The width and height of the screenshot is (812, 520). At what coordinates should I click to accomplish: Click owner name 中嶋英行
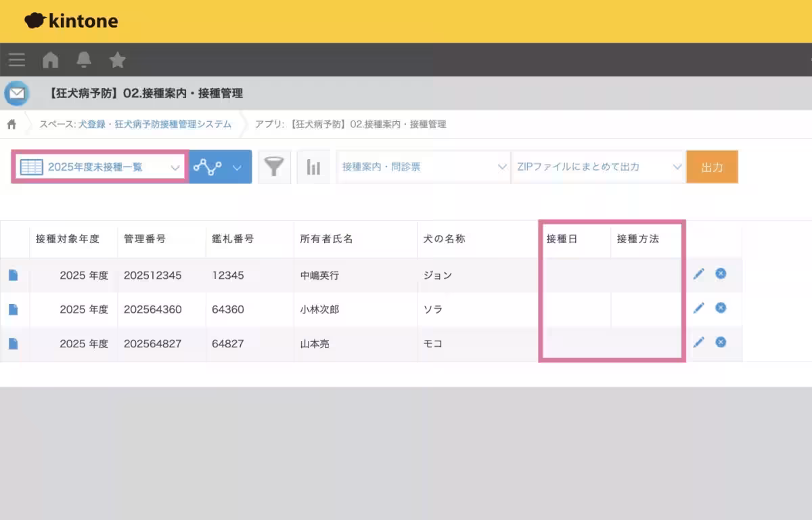pyautogui.click(x=319, y=276)
